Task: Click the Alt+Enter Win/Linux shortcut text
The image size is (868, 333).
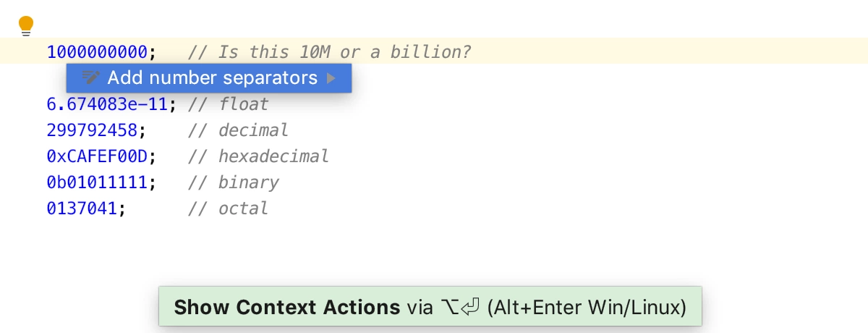Action: pyautogui.click(x=586, y=307)
